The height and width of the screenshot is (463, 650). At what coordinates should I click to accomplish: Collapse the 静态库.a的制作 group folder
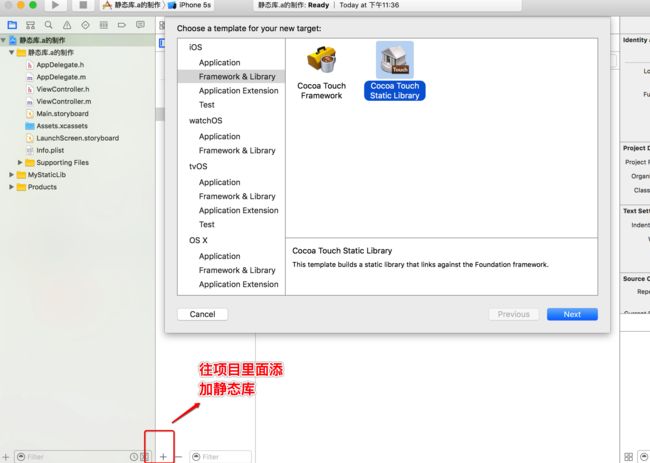pyautogui.click(x=12, y=52)
